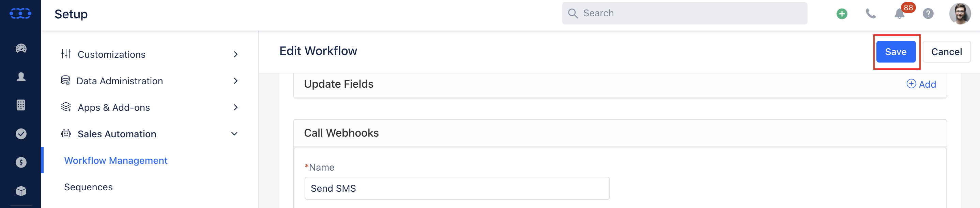Click the CRM logo in top-left corner
The width and height of the screenshot is (980, 208).
click(20, 14)
